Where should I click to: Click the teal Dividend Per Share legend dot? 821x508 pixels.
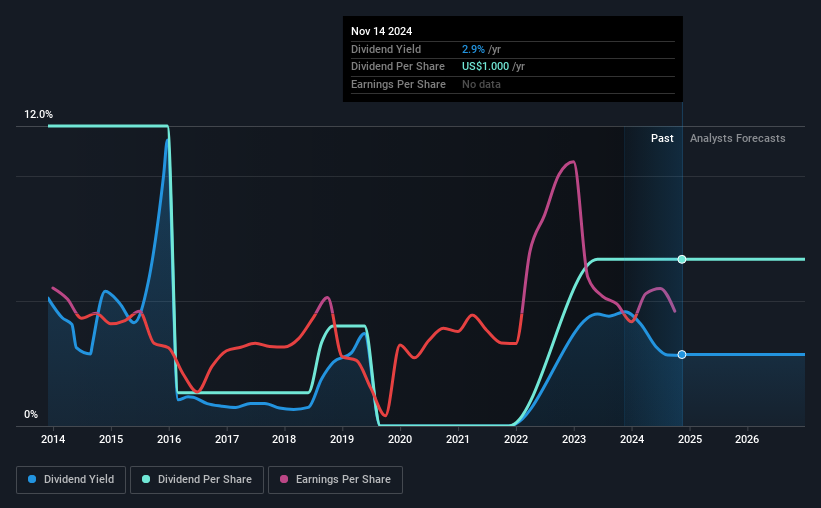146,479
